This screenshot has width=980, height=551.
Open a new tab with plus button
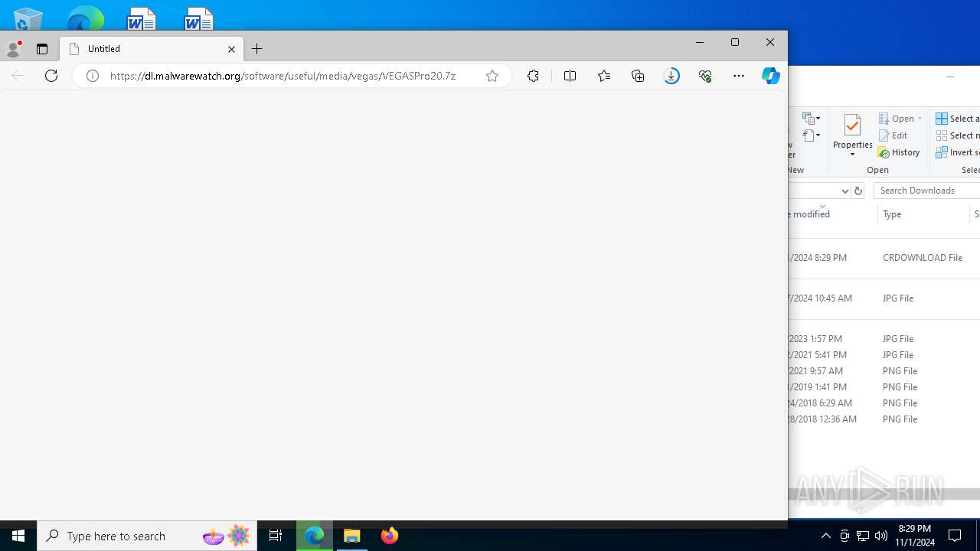[x=257, y=49]
